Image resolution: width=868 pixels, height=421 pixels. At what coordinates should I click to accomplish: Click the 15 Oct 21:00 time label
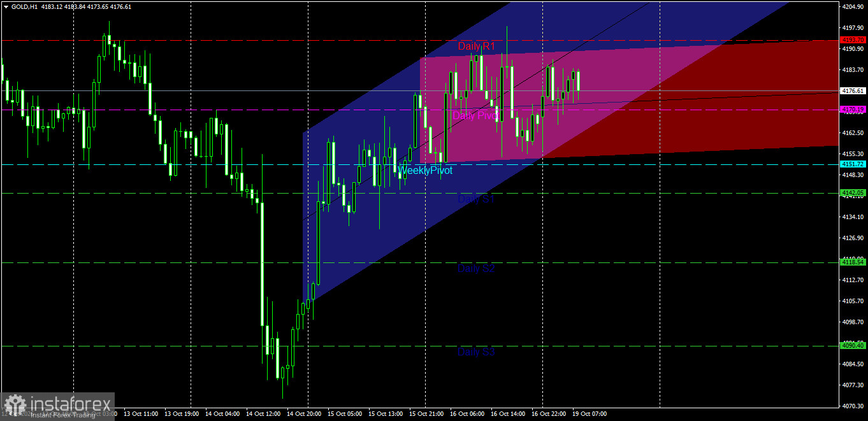(426, 414)
